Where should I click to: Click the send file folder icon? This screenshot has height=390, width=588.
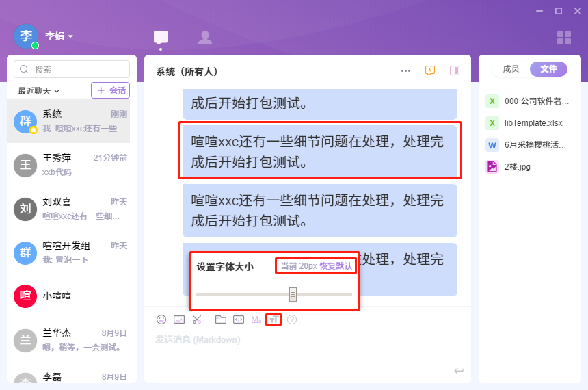(x=221, y=320)
